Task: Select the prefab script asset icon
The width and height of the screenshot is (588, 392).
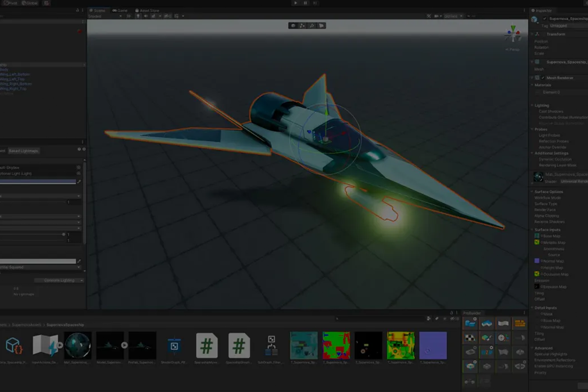Action: [13, 345]
